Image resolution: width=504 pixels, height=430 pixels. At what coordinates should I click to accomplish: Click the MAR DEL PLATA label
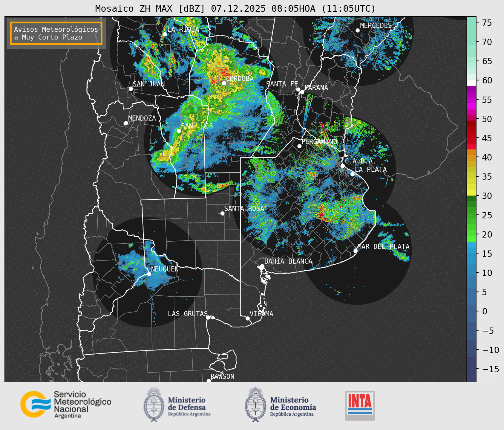[383, 247]
